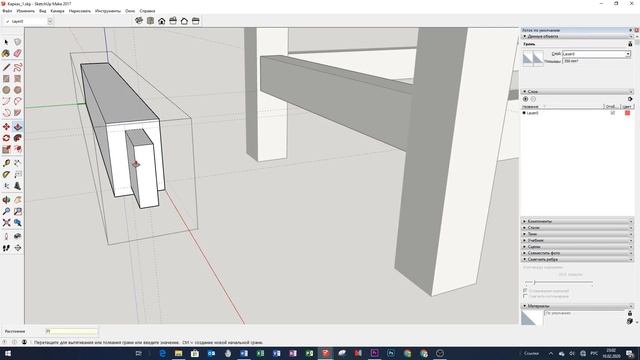The image size is (640, 360).
Task: Click the Расстояние measurement input field
Action: tap(72, 331)
